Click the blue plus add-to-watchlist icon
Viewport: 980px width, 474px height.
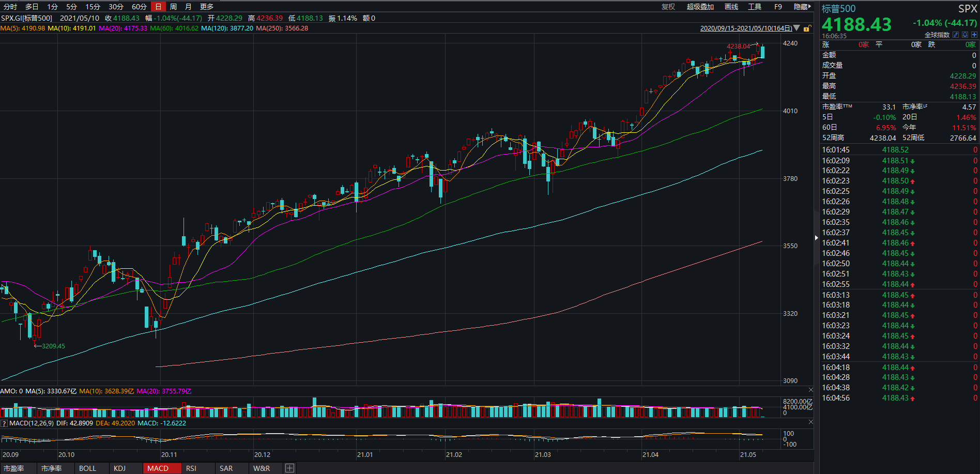(974, 35)
